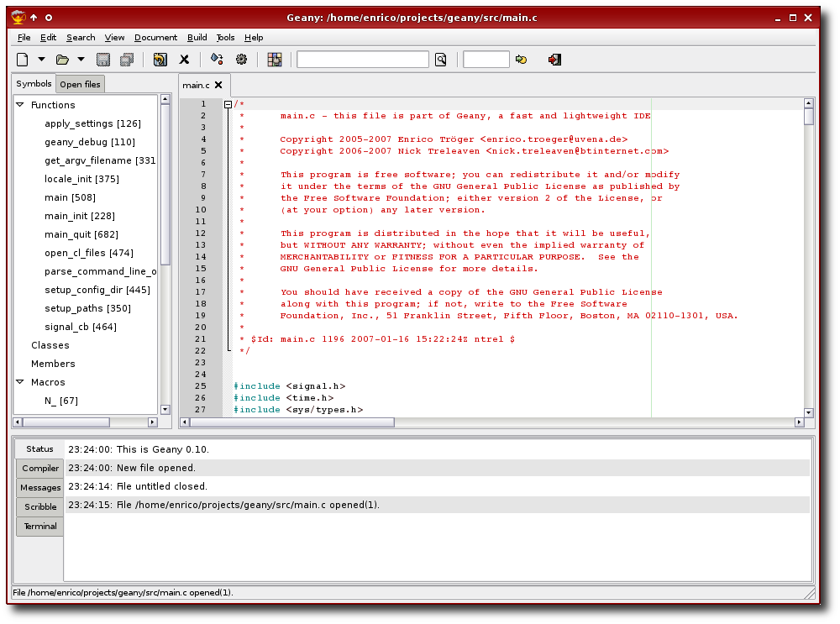Click editor horizontal scrollbar left arrow
Image resolution: width=840 pixels, height=624 pixels.
click(x=185, y=422)
